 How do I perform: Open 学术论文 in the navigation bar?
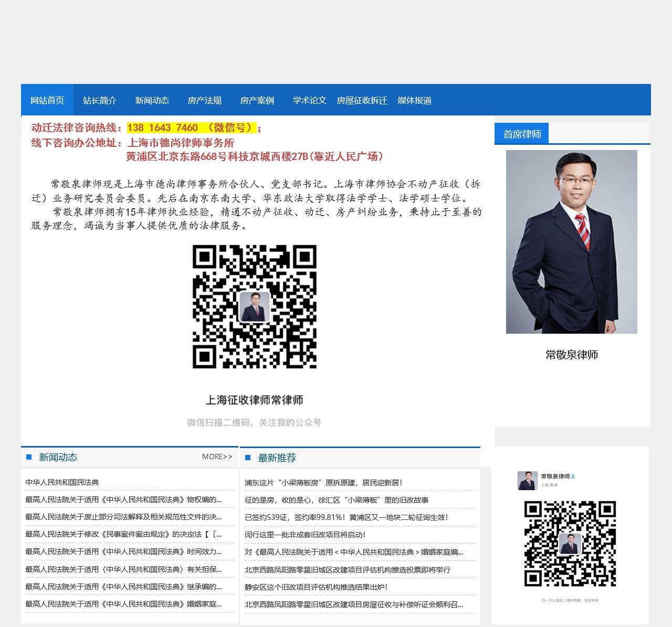(x=310, y=100)
